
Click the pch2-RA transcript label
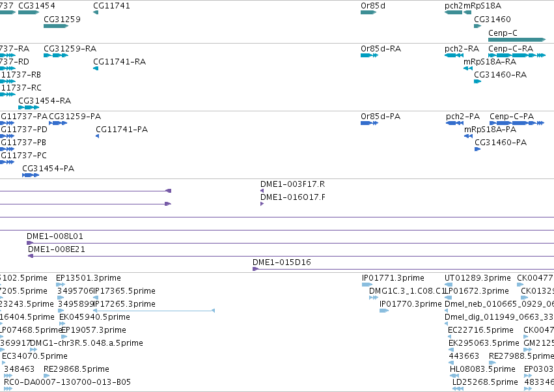pyautogui.click(x=462, y=48)
